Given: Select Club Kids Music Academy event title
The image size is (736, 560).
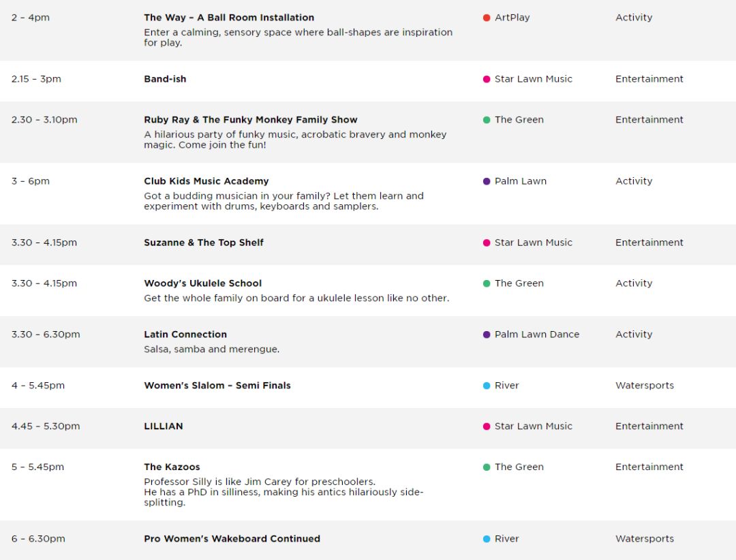Looking at the screenshot, I should point(206,181).
